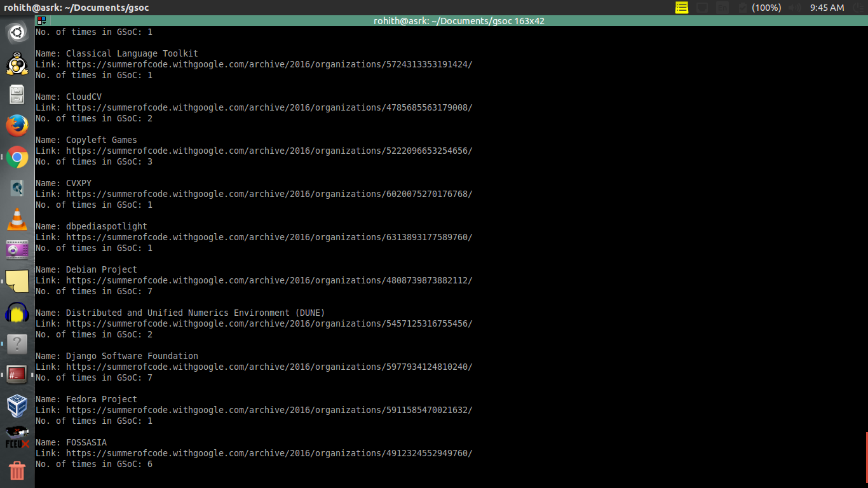This screenshot has width=868, height=488.
Task: Open the En keyboard layout indicator
Action: pos(722,8)
